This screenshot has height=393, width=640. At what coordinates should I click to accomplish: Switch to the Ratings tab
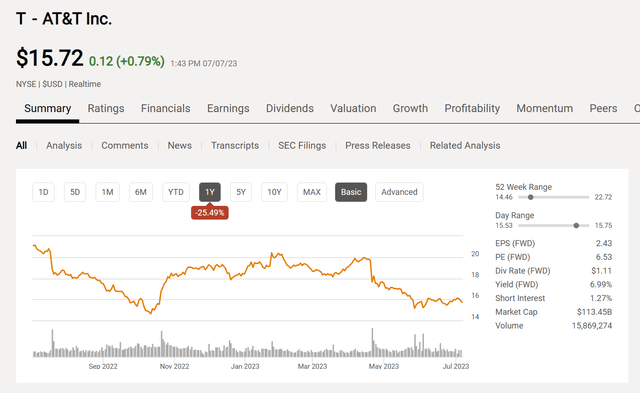(106, 109)
